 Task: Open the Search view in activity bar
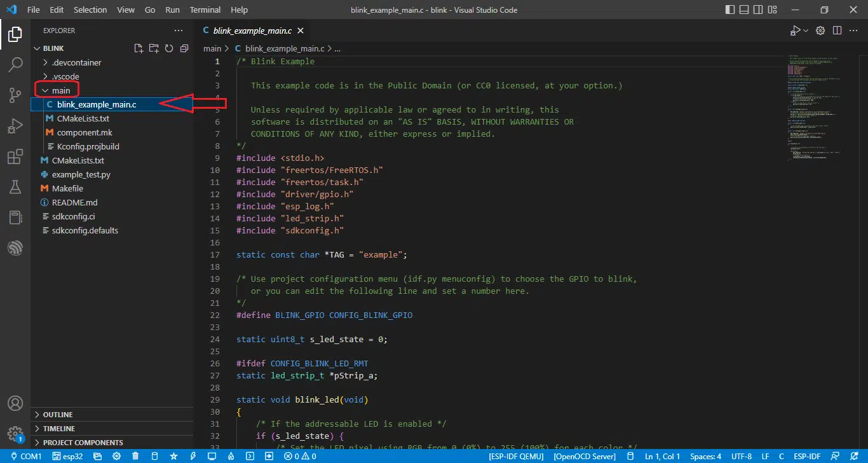tap(15, 64)
